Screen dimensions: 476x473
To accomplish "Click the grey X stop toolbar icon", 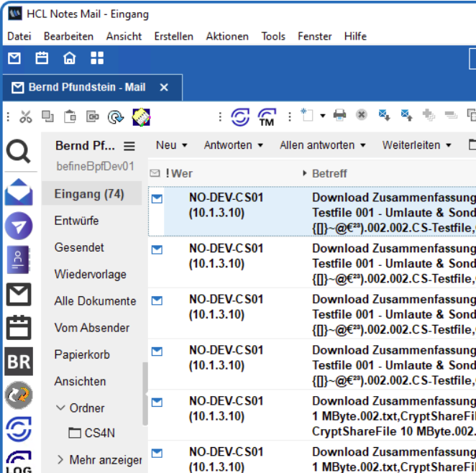I will point(361,115).
